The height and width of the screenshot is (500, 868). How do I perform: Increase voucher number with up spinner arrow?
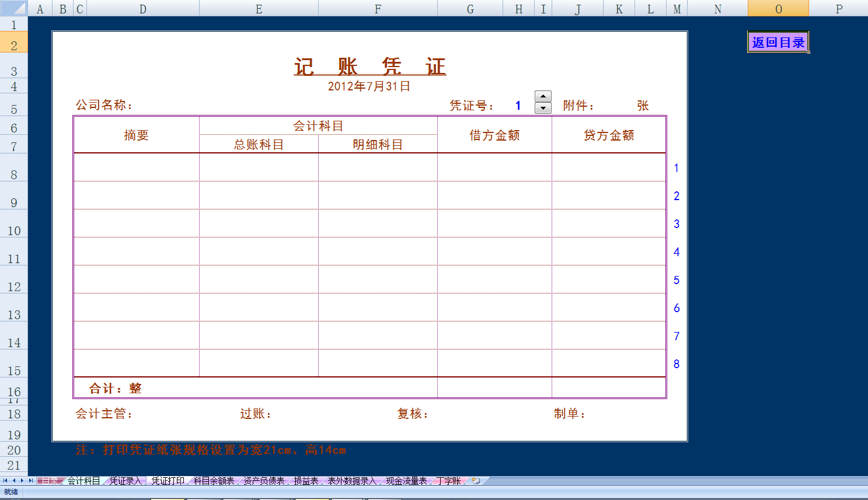tap(543, 96)
